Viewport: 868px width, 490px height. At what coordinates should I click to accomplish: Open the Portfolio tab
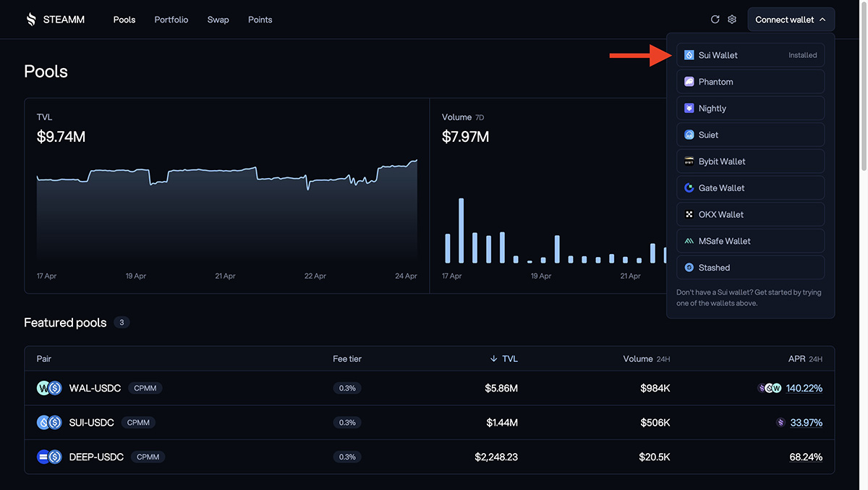[171, 20]
